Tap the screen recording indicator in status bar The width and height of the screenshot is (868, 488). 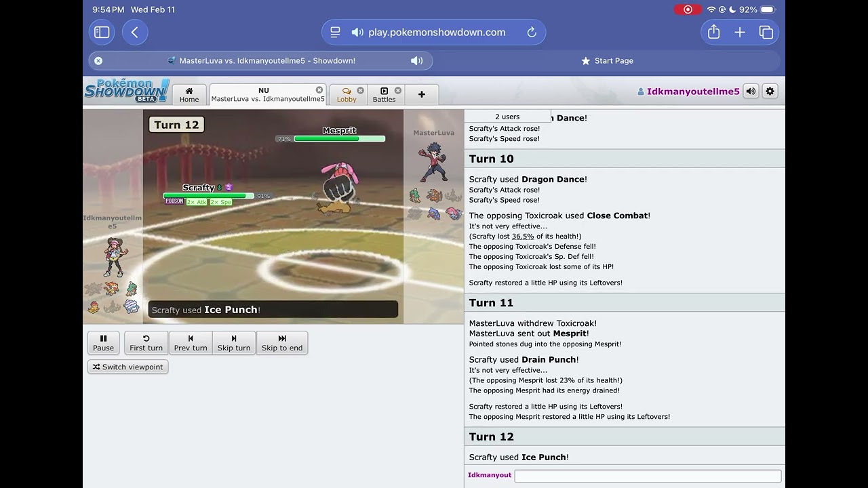point(688,9)
